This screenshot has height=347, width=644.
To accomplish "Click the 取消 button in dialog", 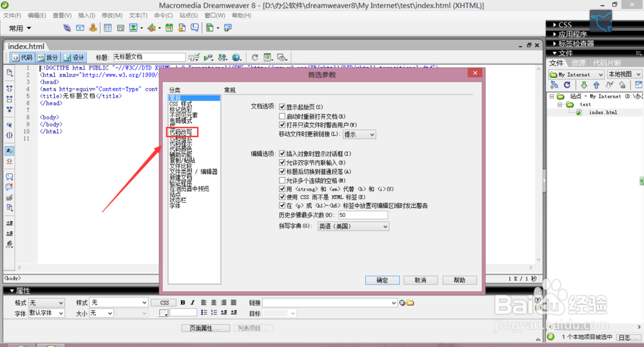I will coord(421,280).
